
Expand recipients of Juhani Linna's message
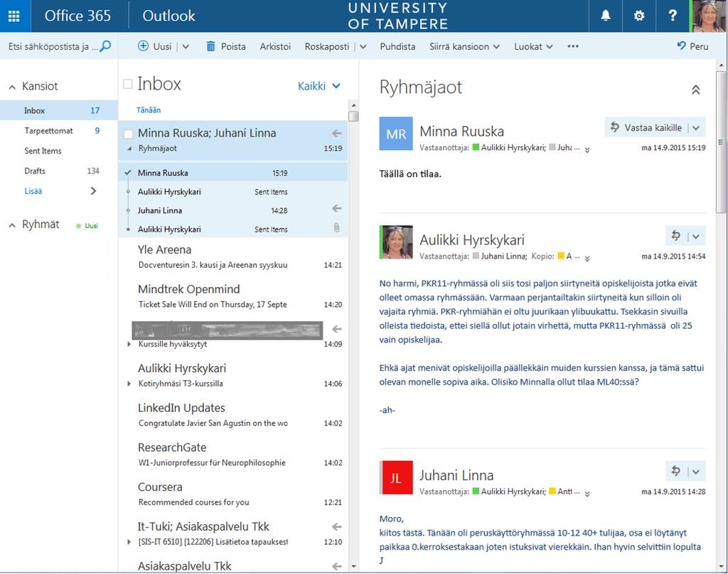pyautogui.click(x=587, y=494)
